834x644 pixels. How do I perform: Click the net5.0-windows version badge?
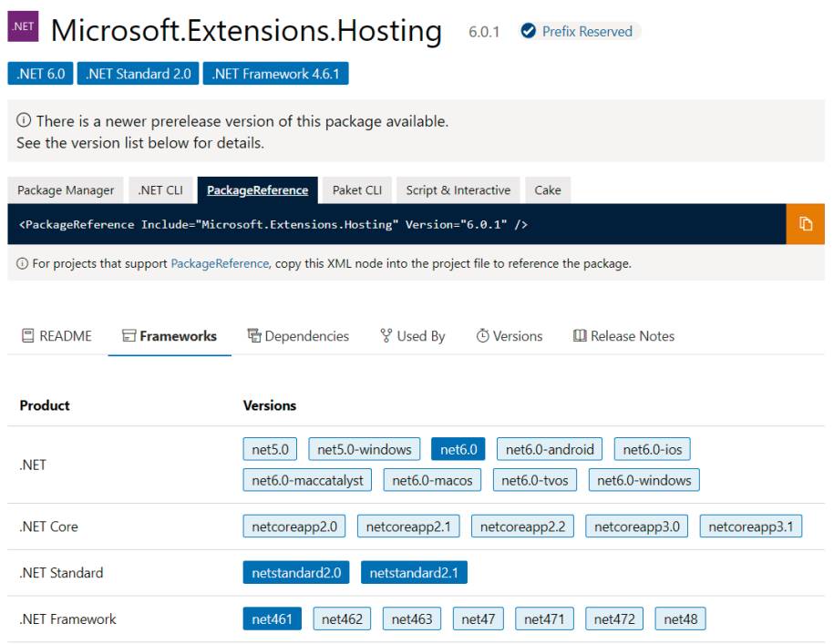(x=365, y=450)
